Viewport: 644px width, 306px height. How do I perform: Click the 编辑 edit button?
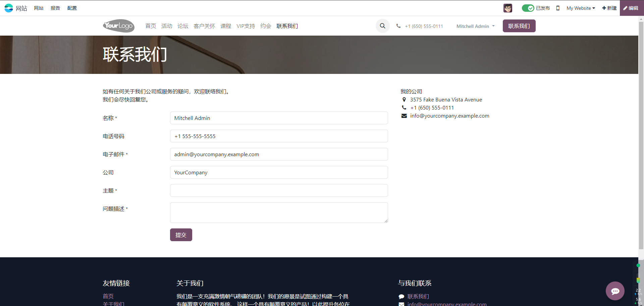click(x=631, y=8)
